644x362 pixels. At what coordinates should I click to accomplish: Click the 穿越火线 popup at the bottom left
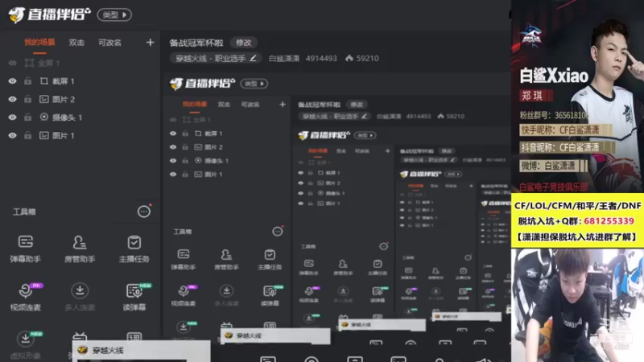(142, 351)
